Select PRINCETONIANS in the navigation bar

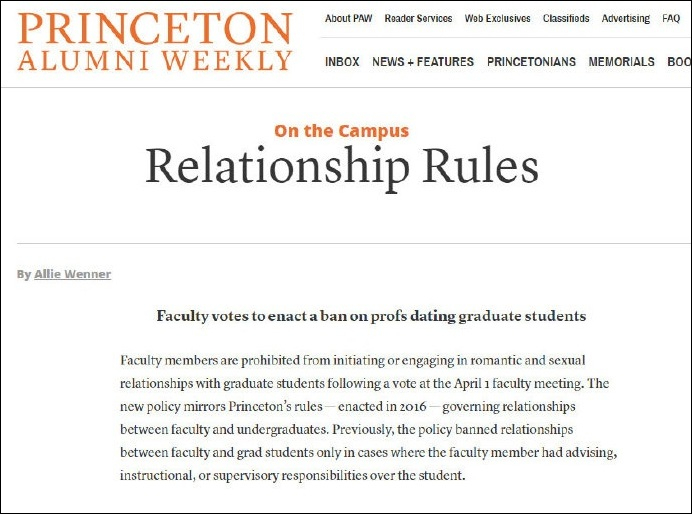[x=531, y=62]
